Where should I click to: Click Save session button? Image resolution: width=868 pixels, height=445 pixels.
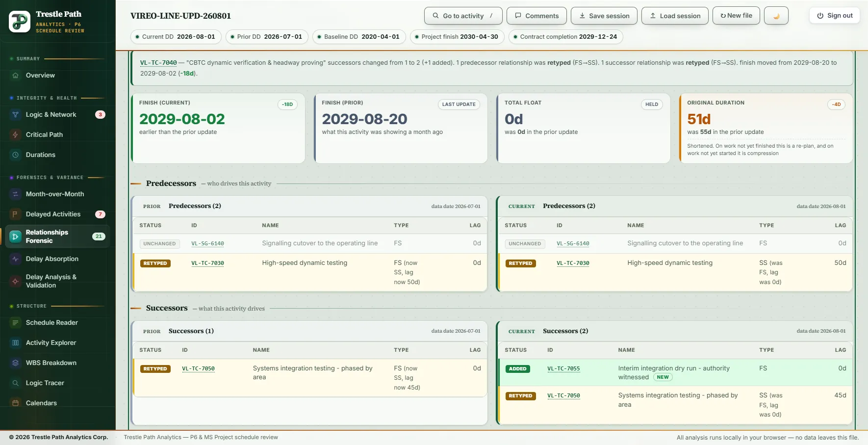pyautogui.click(x=604, y=16)
